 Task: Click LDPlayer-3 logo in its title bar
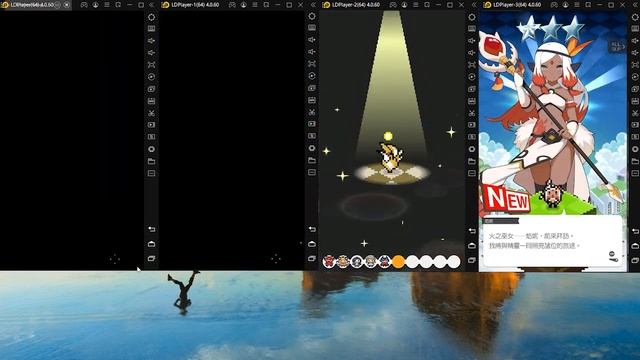point(487,5)
